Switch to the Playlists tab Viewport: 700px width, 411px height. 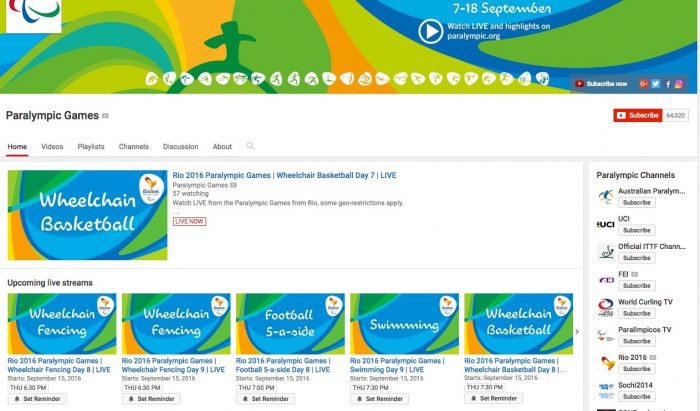91,146
